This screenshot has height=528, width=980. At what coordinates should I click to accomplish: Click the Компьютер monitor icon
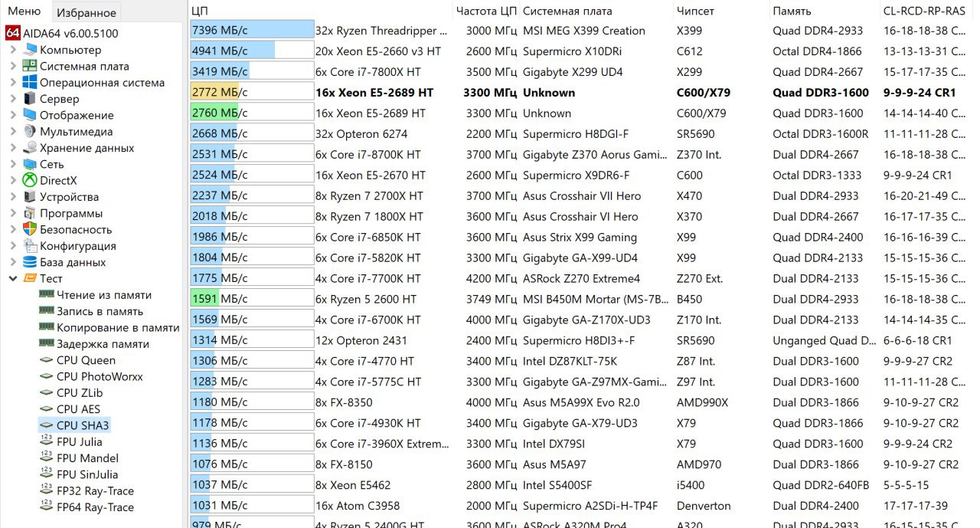[x=30, y=50]
